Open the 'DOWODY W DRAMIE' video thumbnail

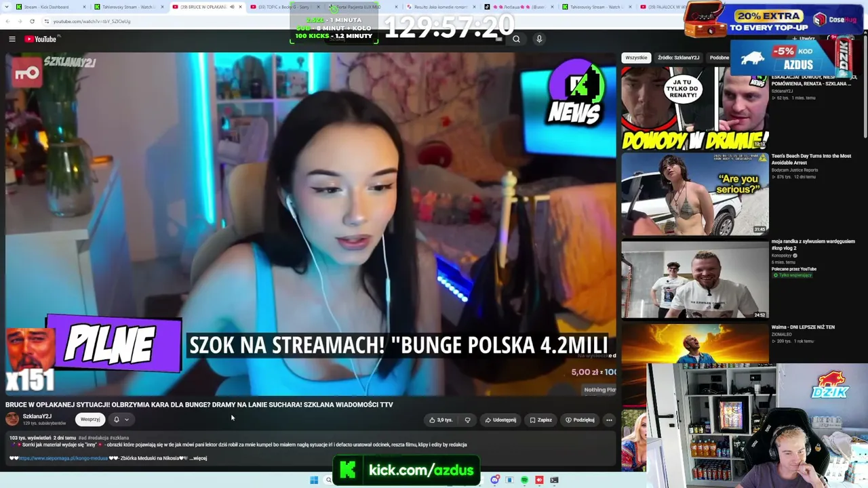(695, 108)
